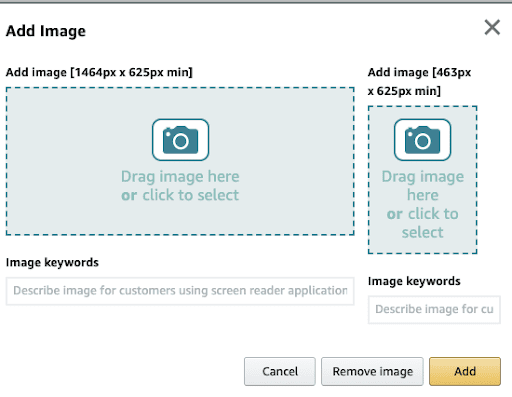Viewport: 512px width, 397px height.
Task: Focus the wide Image keywords input field
Action: [x=180, y=291]
